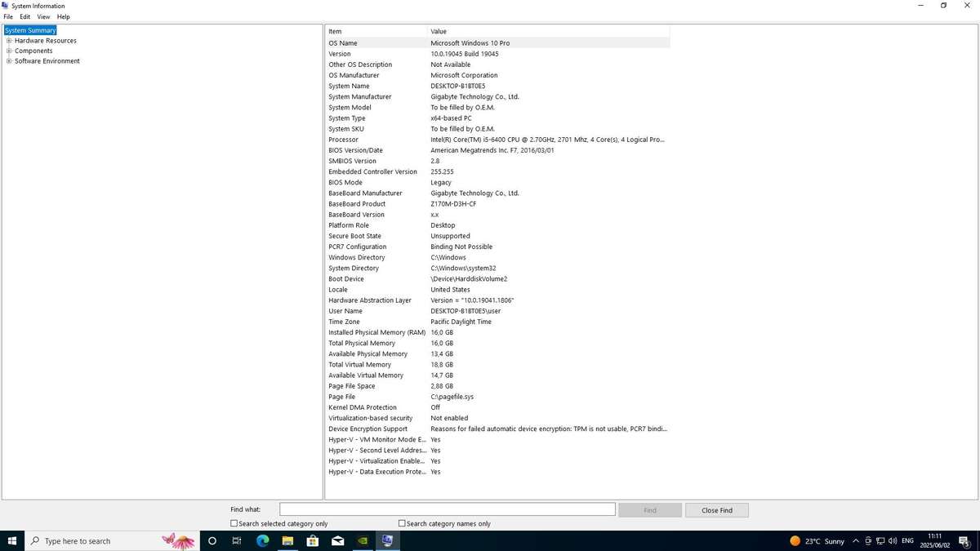Screen dimensions: 980x551
Task: Open Microsoft Edge from the taskbar
Action: point(262,540)
